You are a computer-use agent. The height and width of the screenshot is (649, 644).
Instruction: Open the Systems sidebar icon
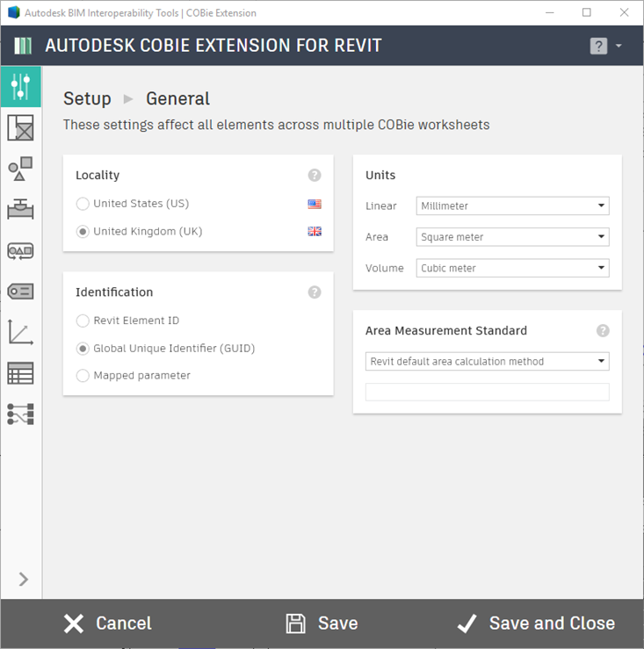coord(21,251)
